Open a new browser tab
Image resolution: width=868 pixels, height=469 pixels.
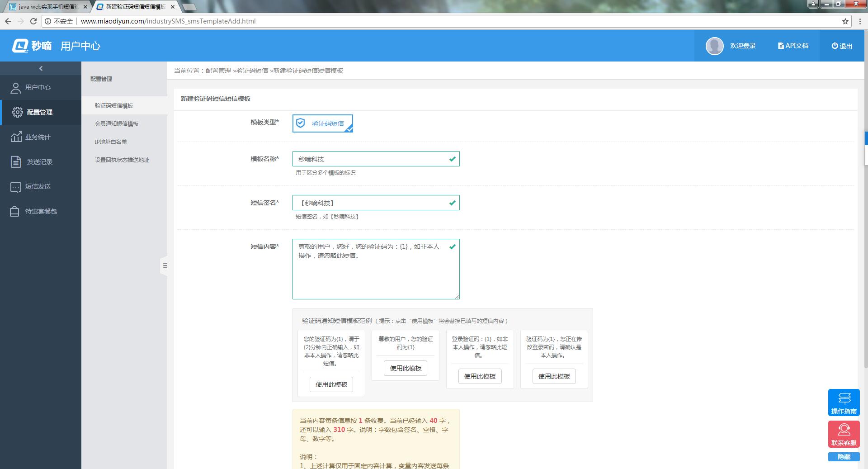tap(190, 7)
